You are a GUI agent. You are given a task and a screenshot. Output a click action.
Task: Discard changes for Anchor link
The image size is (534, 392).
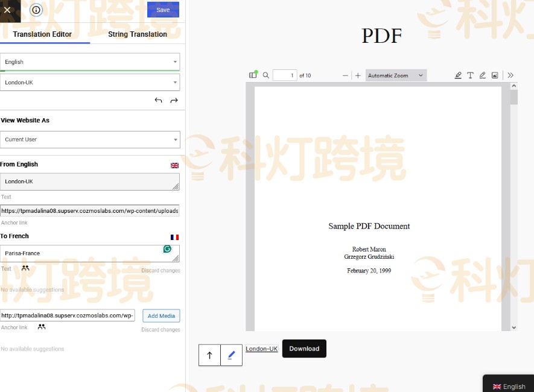[x=161, y=330]
